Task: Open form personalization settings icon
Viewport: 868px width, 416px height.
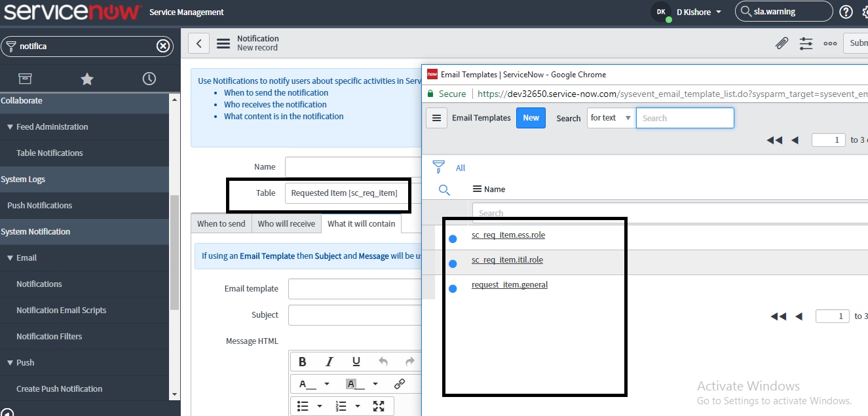Action: (x=806, y=43)
